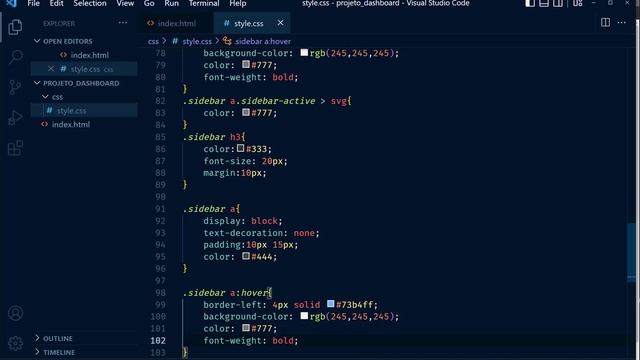The image size is (640, 360).
Task: Open the Explorer view in activity bar
Action: click(x=15, y=27)
